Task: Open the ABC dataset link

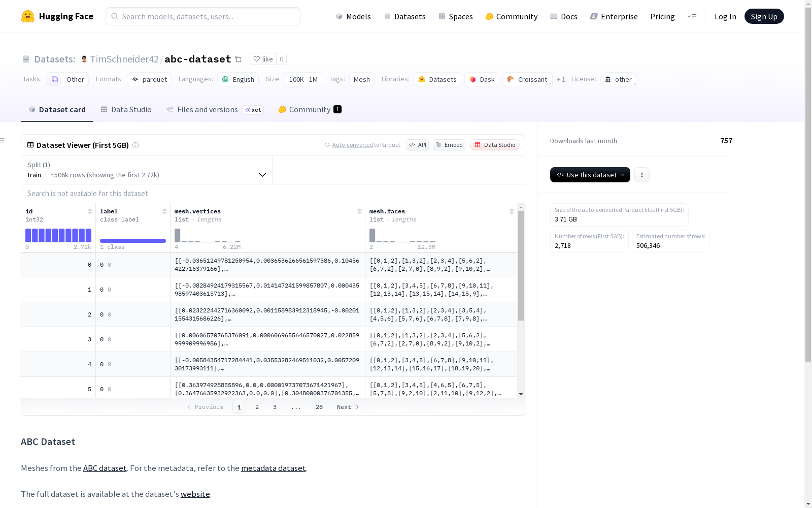Action: tap(105, 468)
